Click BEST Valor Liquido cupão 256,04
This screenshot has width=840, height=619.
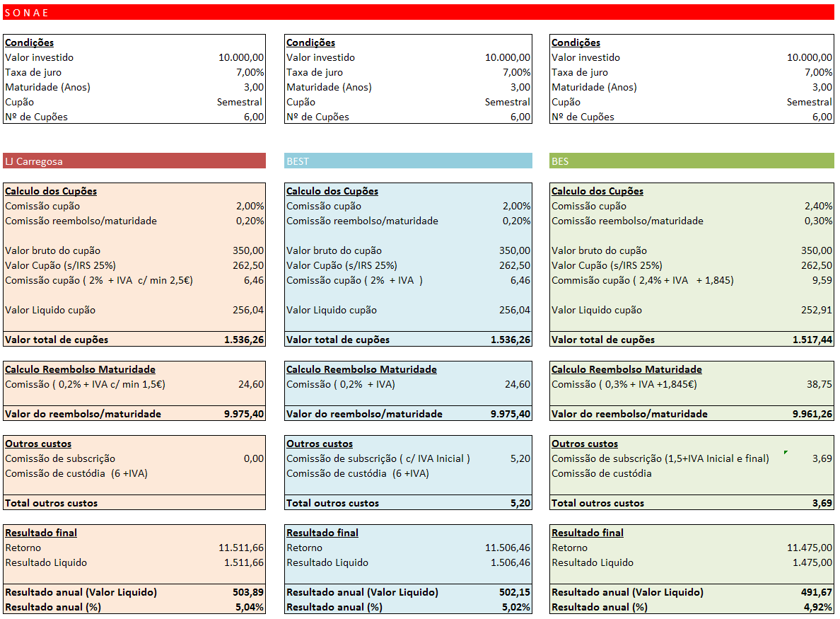(515, 310)
